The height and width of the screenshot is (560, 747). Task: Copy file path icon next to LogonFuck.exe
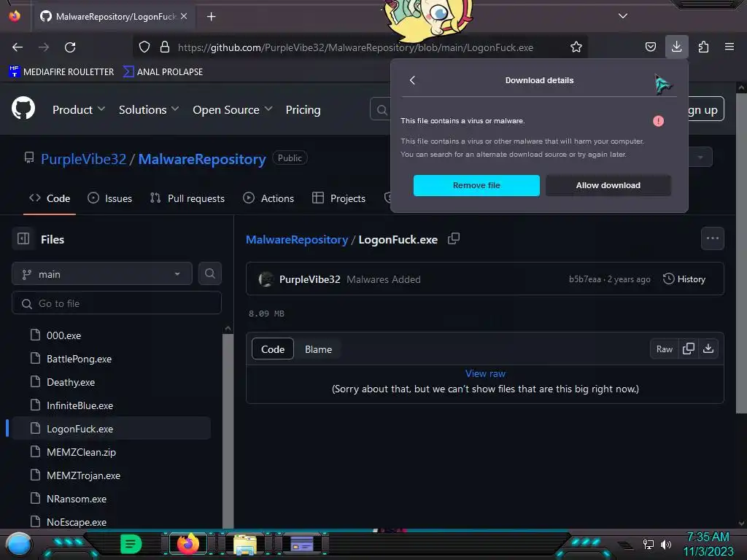[x=454, y=238]
